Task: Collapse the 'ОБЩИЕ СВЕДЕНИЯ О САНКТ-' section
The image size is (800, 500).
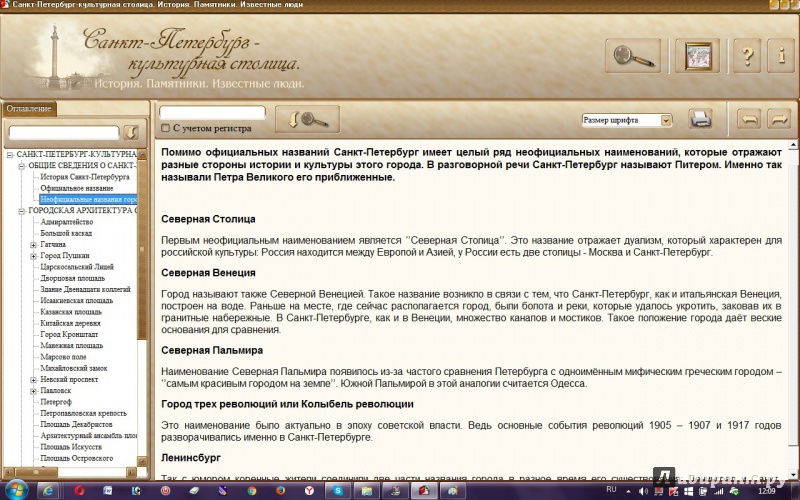Action: pos(21,166)
